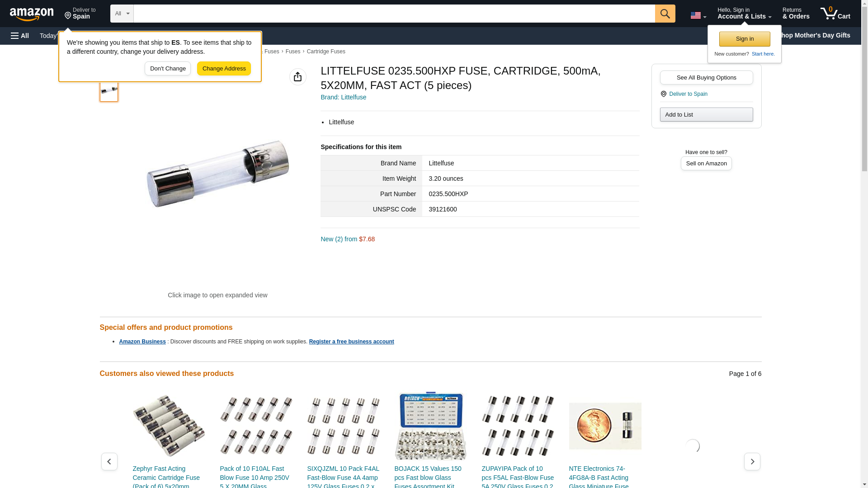Click See All Buying Options
Viewport: 868px width, 488px height.
coord(706,77)
